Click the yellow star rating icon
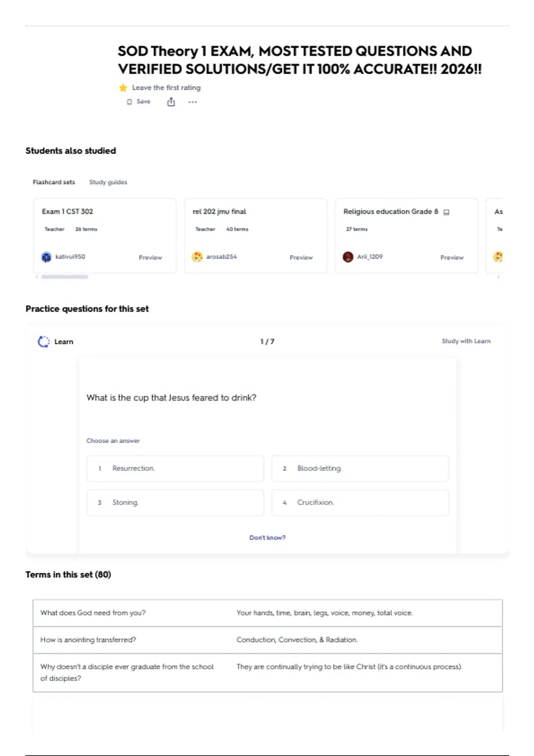 [123, 88]
